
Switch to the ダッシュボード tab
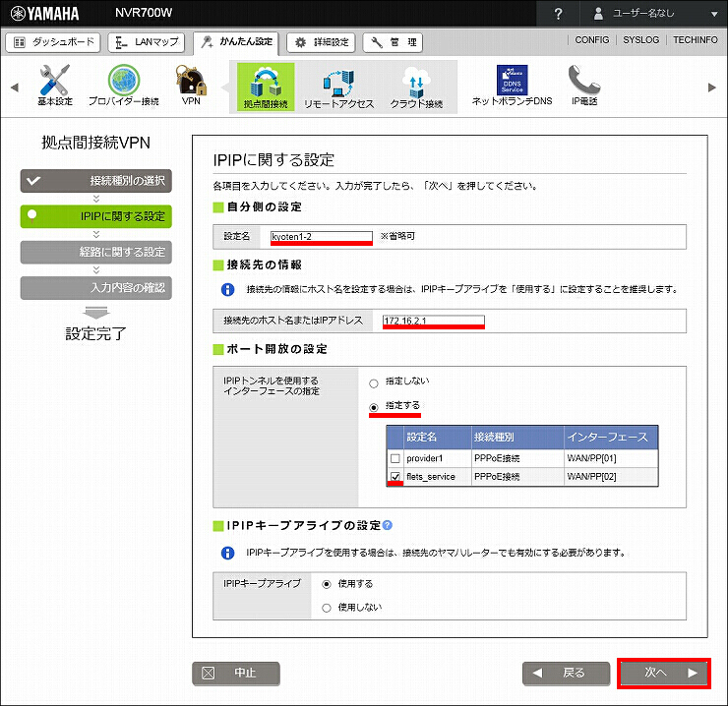(x=53, y=42)
